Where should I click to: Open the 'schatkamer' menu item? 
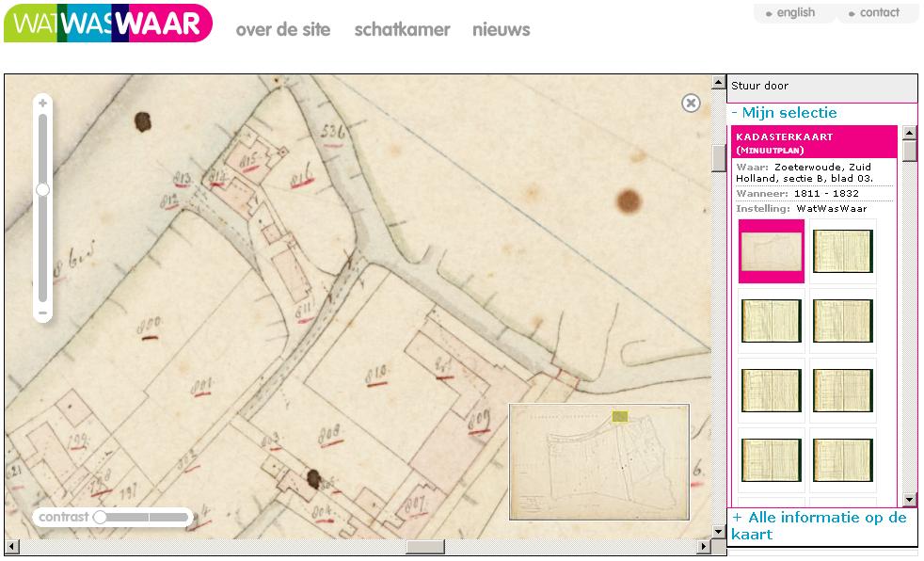click(402, 29)
